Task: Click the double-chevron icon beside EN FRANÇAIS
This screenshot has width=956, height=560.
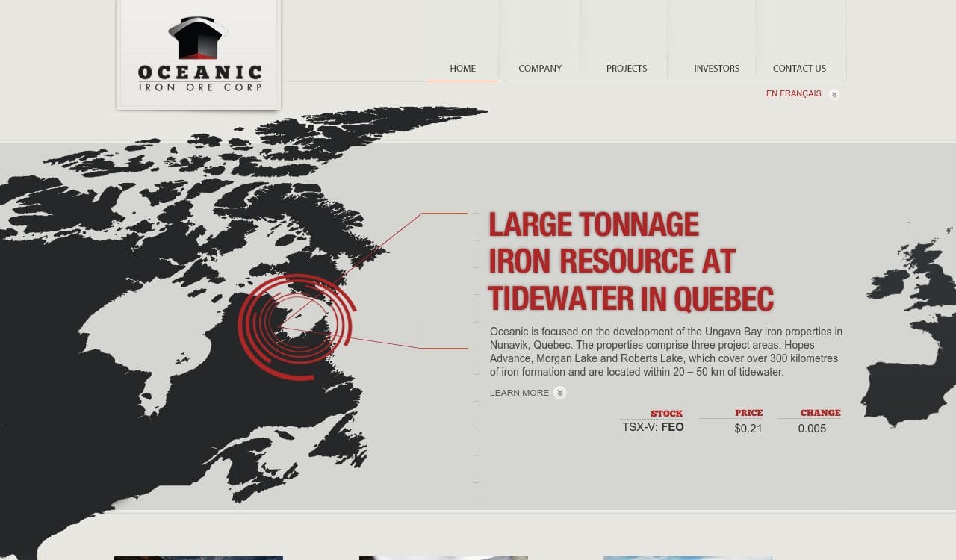Action: (x=834, y=95)
